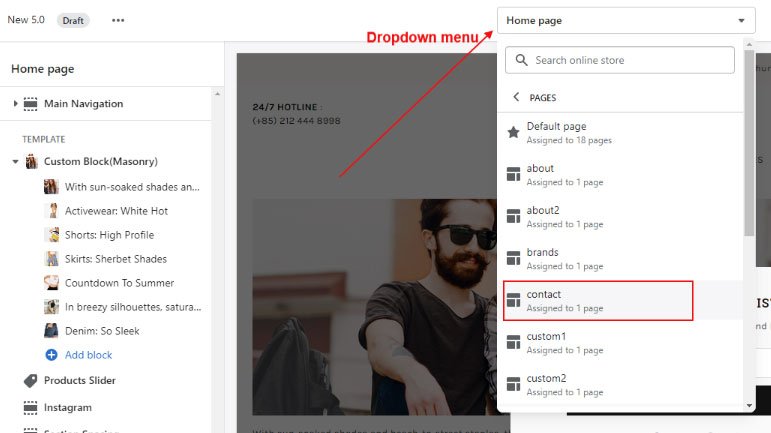Click the star icon beside Default page
The height and width of the screenshot is (433, 771).
tap(513, 132)
